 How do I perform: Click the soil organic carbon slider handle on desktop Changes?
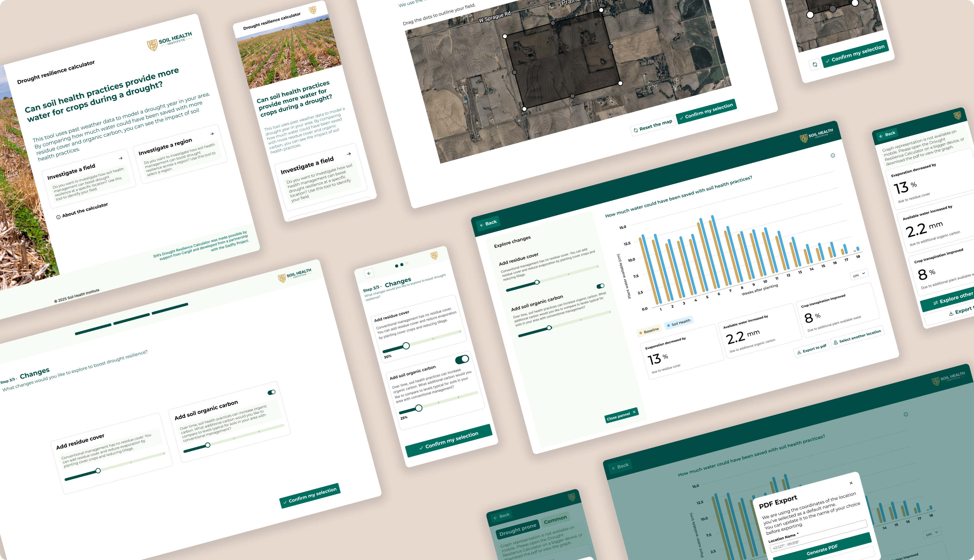[208, 445]
